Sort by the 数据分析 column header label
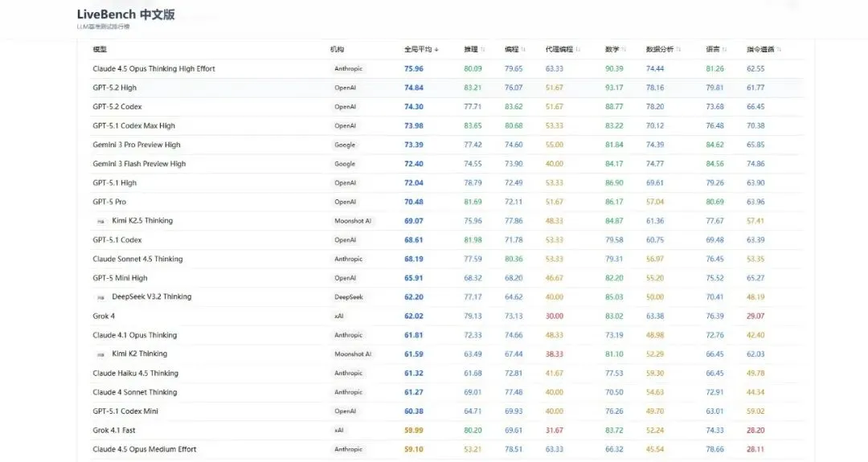The width and height of the screenshot is (868, 462). (x=660, y=49)
